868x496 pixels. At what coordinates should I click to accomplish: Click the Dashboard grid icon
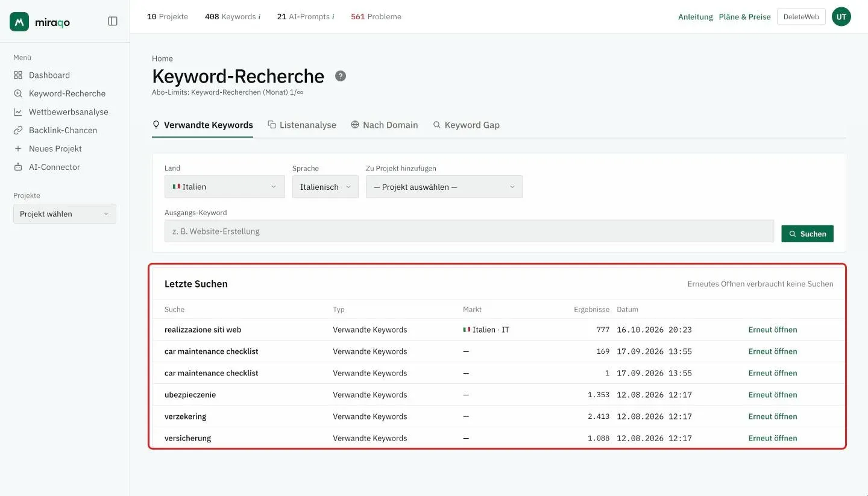tap(18, 75)
